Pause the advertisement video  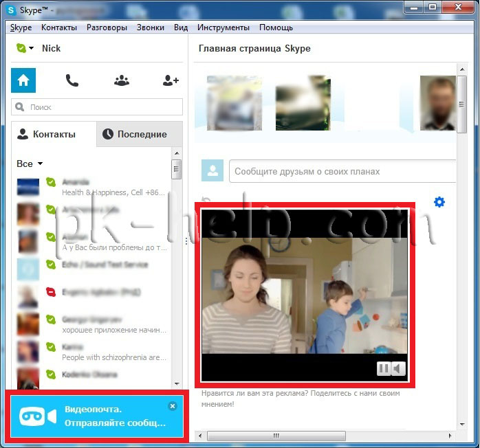tap(383, 368)
